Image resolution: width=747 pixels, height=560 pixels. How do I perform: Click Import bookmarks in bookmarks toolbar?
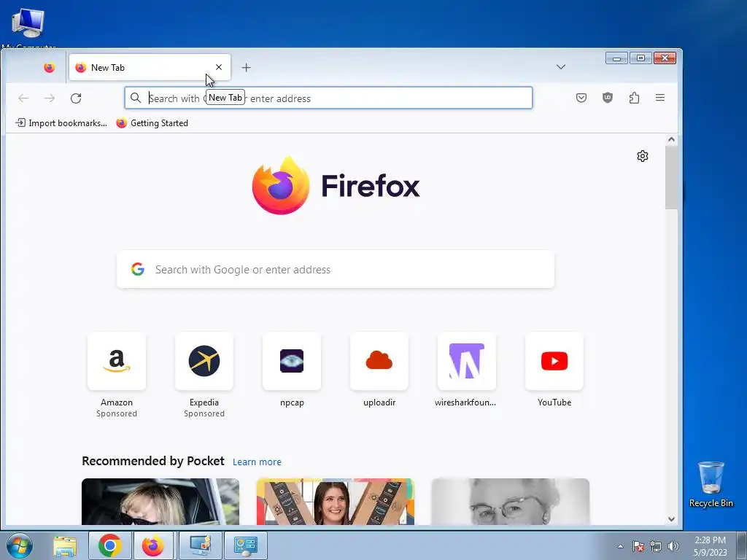pyautogui.click(x=61, y=122)
